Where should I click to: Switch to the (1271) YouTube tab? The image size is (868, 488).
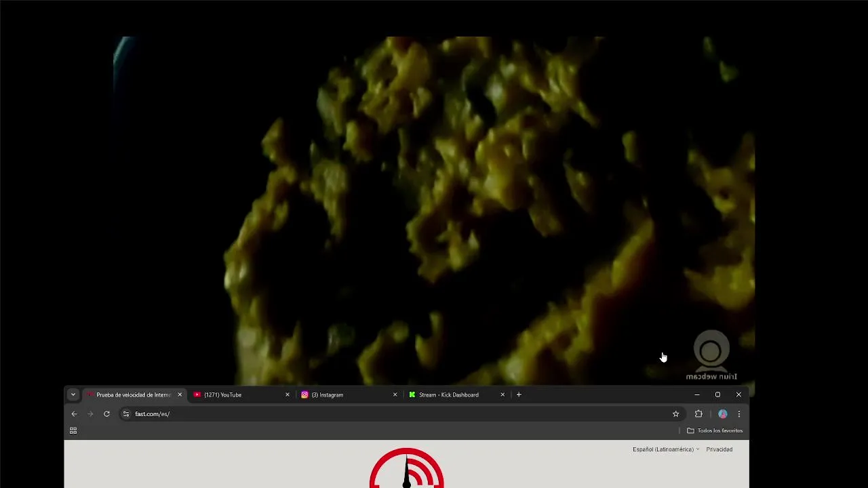241,394
